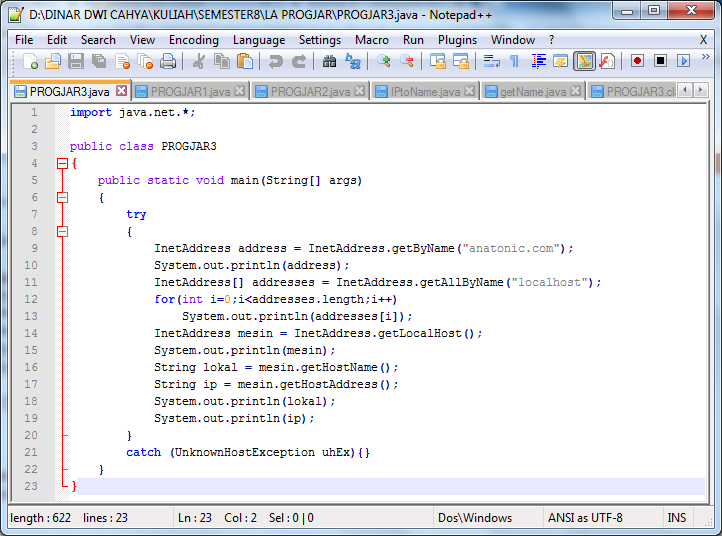This screenshot has width=722, height=536.
Task: Click the toolbar icon left of record
Action: (x=607, y=61)
